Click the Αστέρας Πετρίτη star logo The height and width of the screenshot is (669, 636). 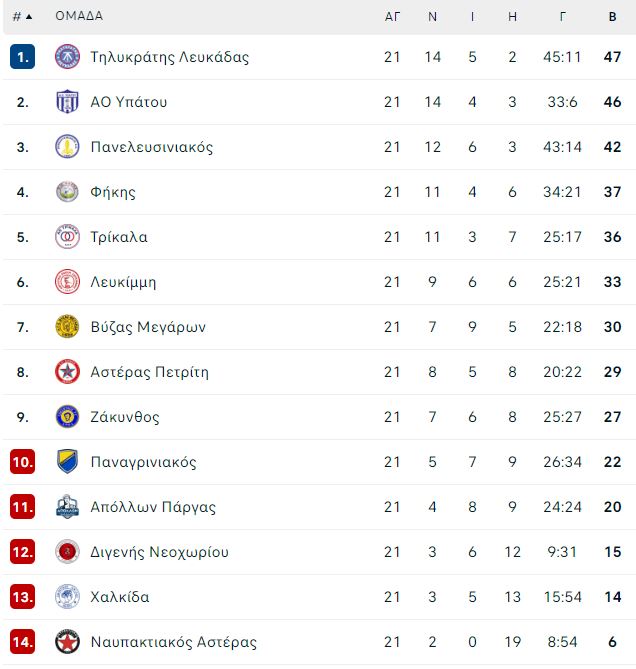point(67,372)
